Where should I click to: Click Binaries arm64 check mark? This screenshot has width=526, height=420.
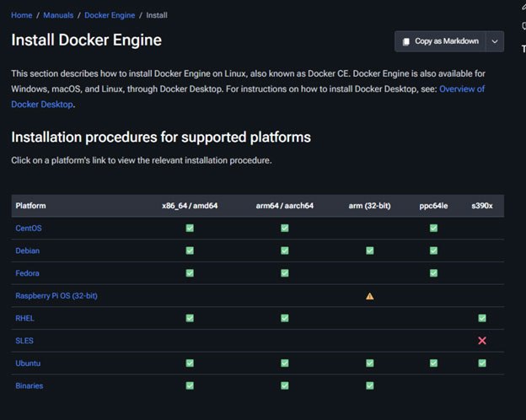285,385
